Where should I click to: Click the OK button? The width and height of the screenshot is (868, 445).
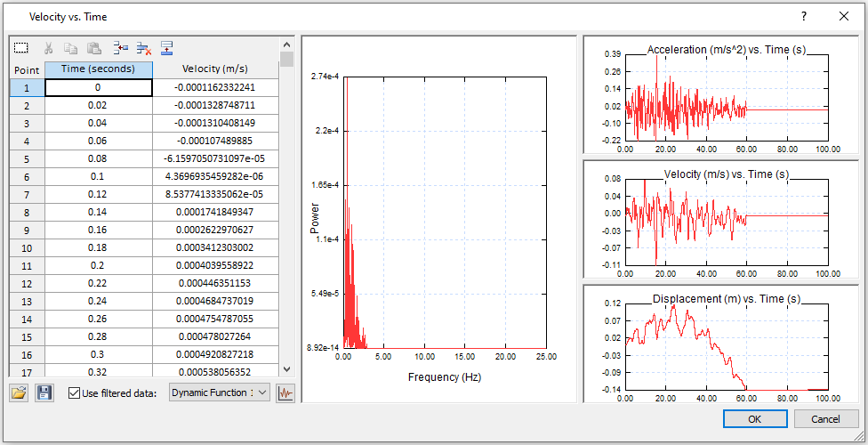tap(754, 419)
